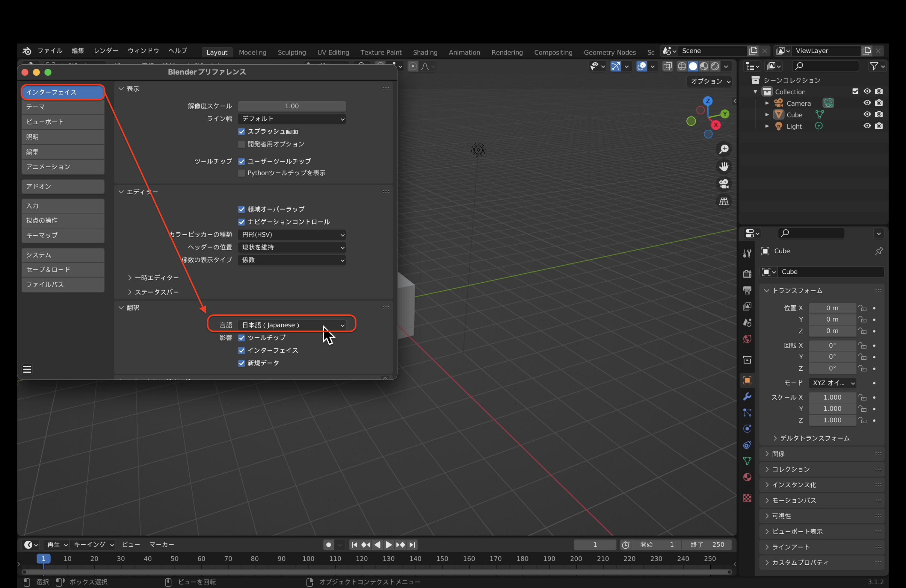Click the zoom magnifier icon in viewport

pos(724,149)
